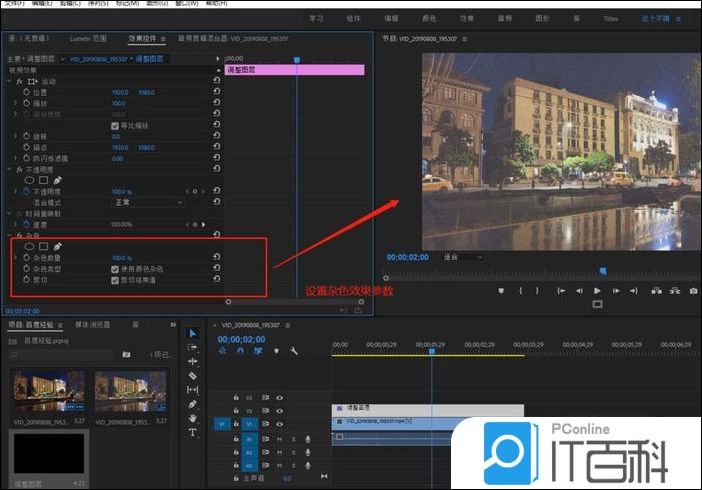
Task: Click the 位置 X value 1920.0
Action: point(118,92)
